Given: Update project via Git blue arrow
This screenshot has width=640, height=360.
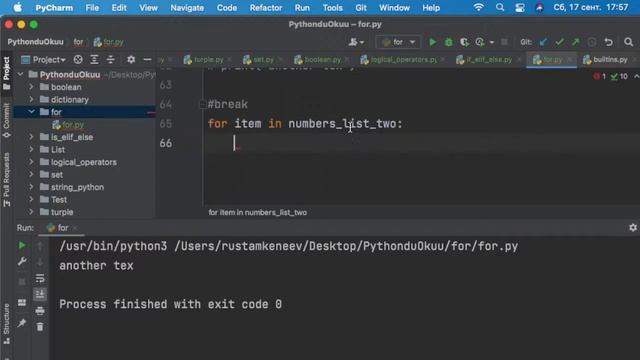Looking at the screenshot, I should click(543, 42).
